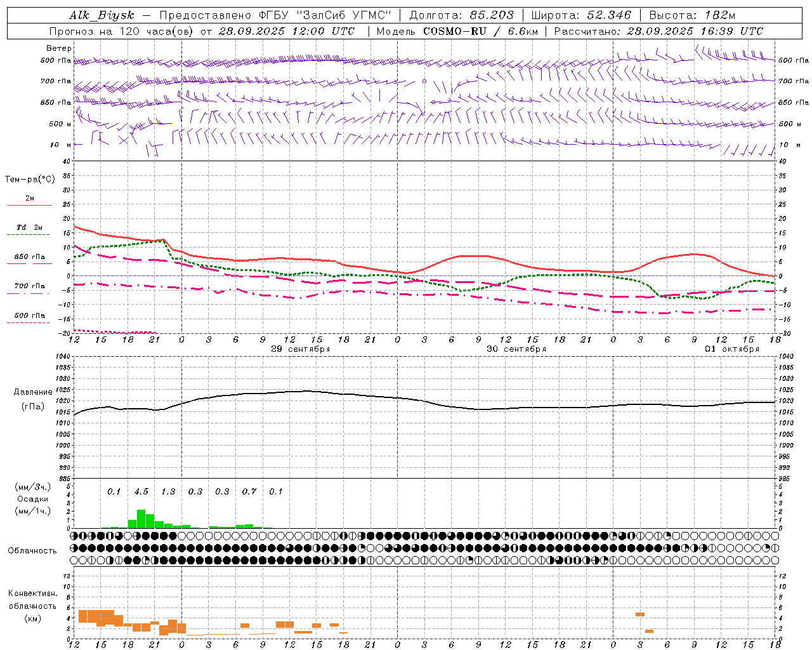
Task: Click the left '850 гПа' wind level label
Action: (56, 102)
